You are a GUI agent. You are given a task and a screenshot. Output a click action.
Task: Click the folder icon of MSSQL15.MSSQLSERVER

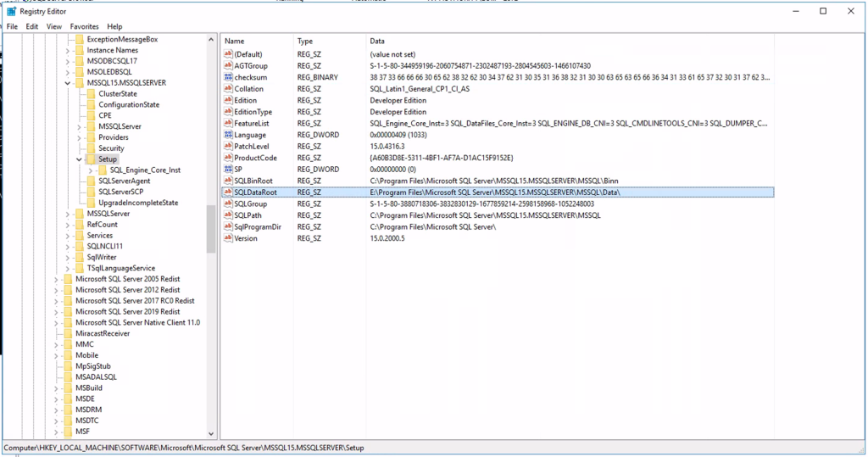[79, 82]
